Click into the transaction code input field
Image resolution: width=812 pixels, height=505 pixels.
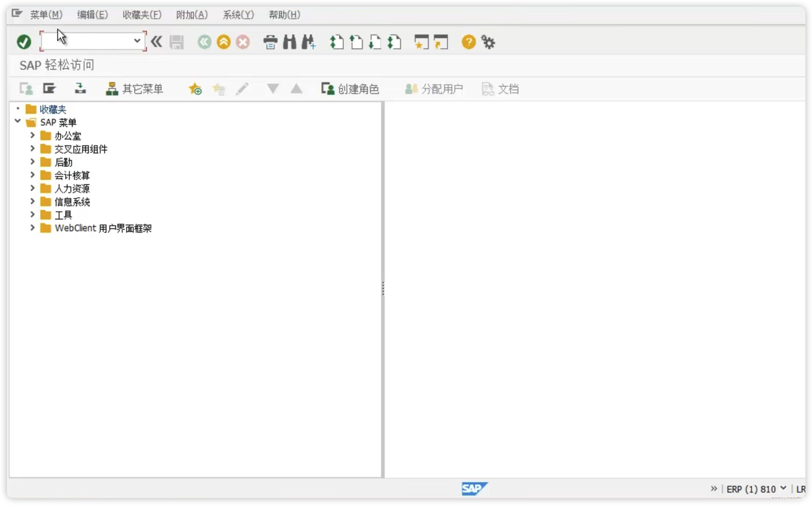coord(87,41)
